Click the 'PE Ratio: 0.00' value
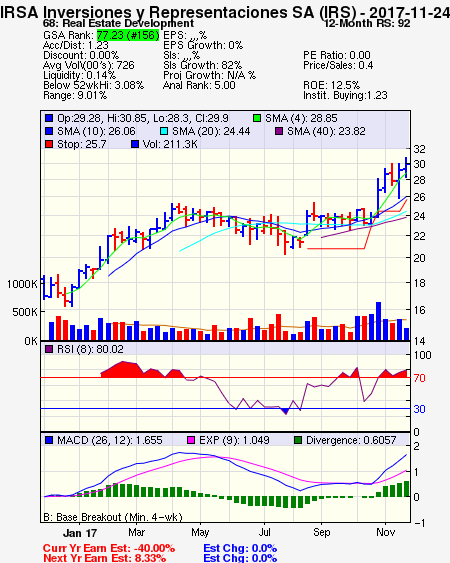450x563 pixels. (337, 55)
